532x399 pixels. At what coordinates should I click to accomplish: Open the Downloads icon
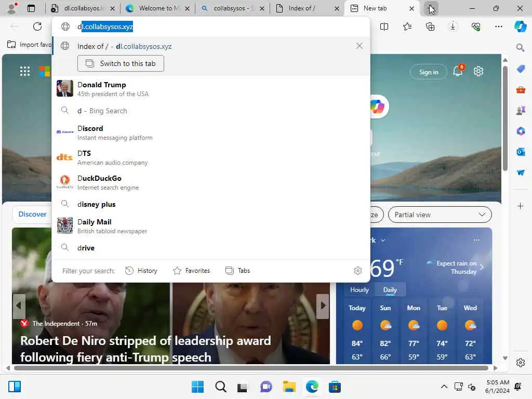click(453, 26)
